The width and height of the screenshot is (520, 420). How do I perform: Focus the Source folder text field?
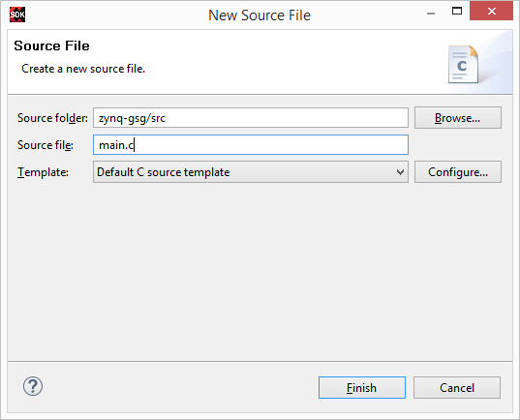click(251, 118)
